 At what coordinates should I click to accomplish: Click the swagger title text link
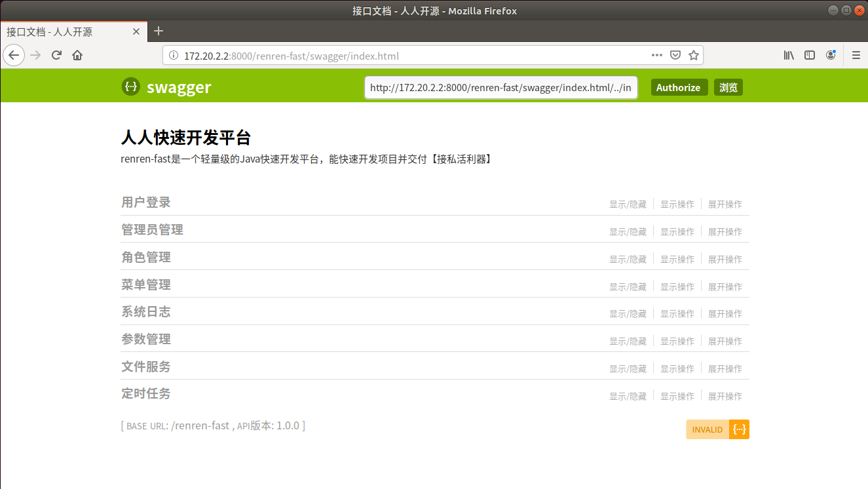click(x=179, y=87)
